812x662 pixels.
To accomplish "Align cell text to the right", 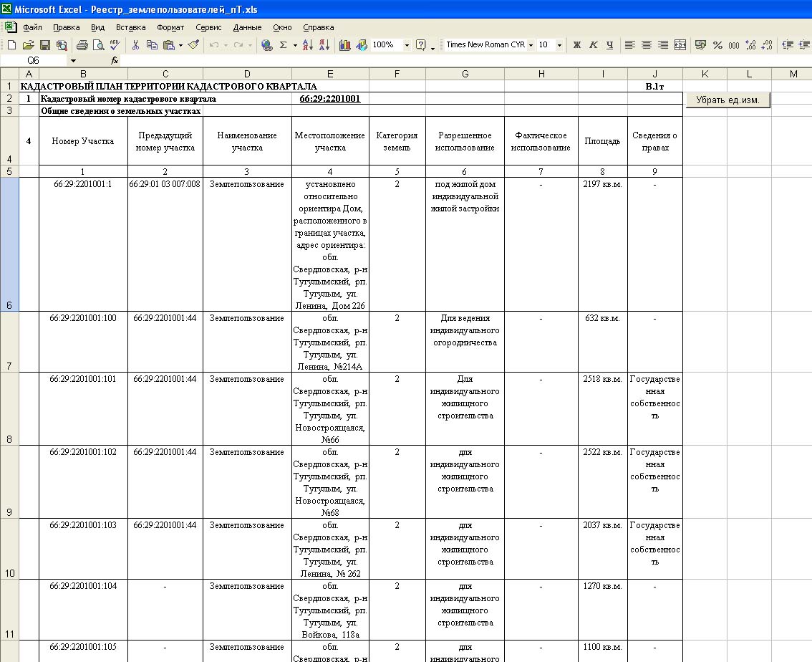I will [x=663, y=45].
